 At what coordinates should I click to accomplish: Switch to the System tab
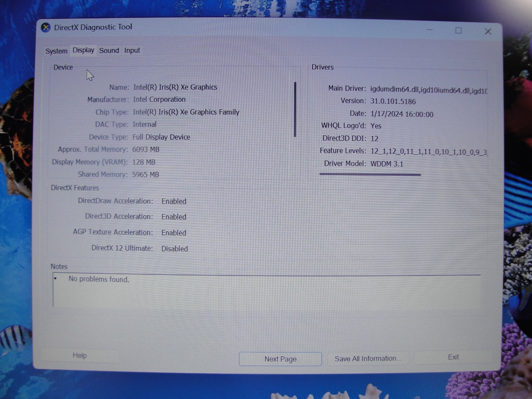(56, 51)
